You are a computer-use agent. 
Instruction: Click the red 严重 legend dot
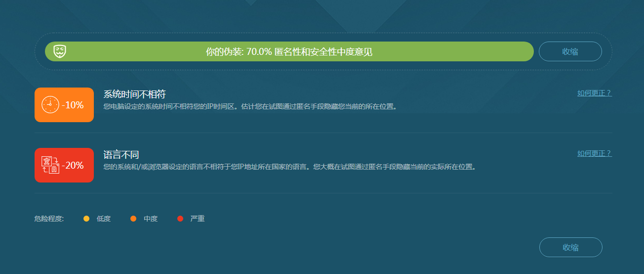(180, 219)
